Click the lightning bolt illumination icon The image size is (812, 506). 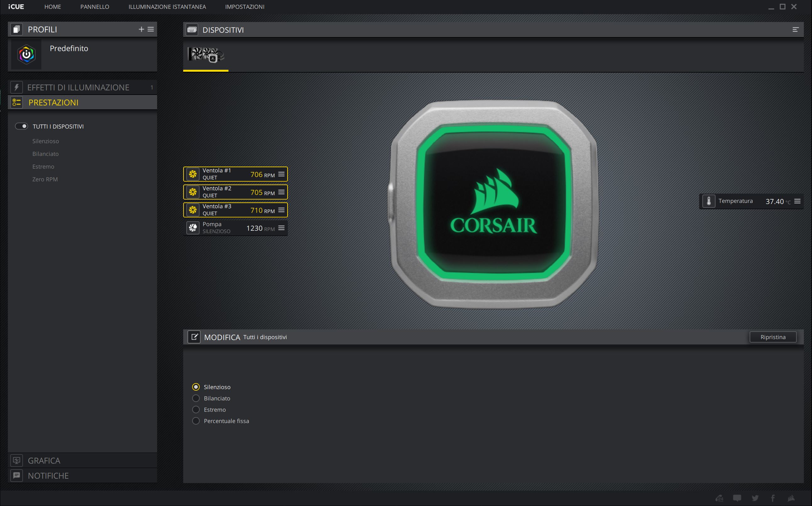[x=16, y=87]
